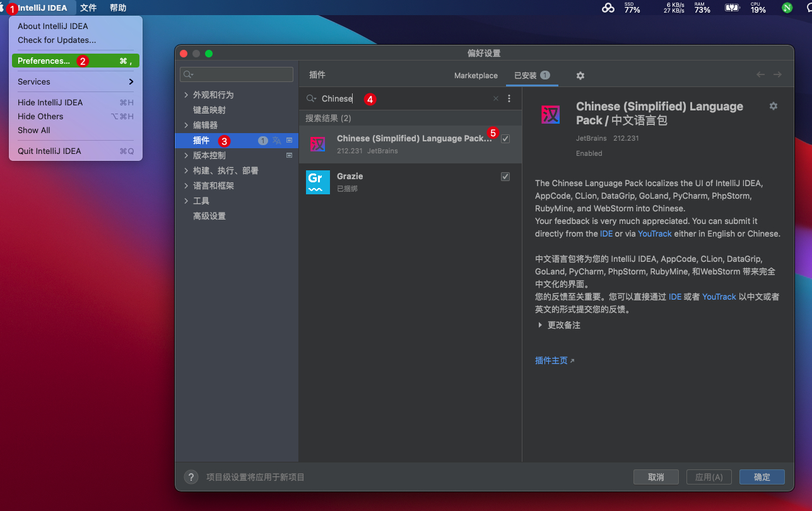Select 高级设置 in the settings tree

coord(209,216)
